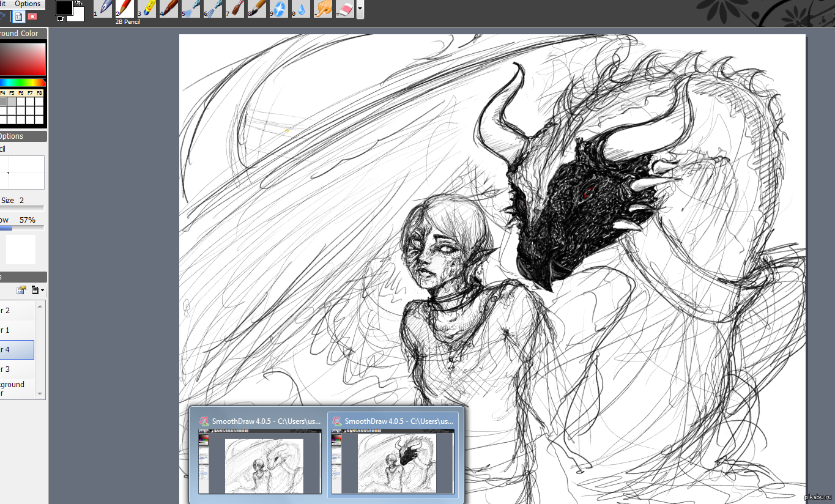This screenshot has width=835, height=504.
Task: Select the F8 palette swatch
Action: pos(39,102)
